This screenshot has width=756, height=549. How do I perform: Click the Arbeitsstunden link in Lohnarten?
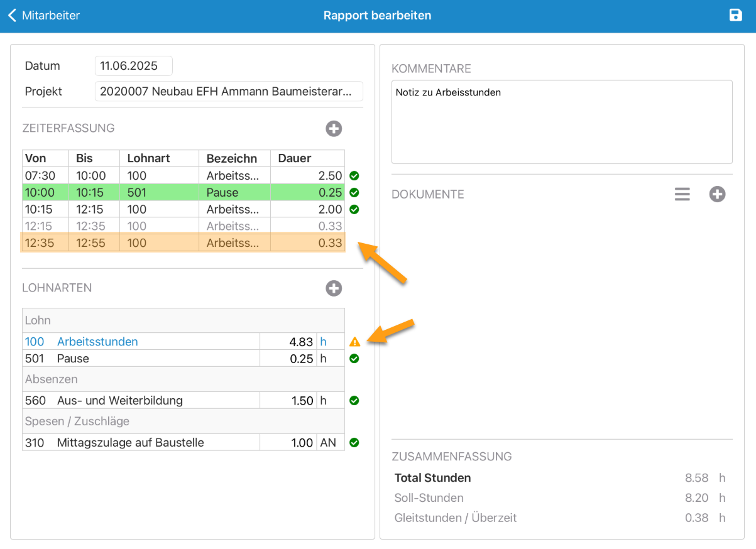(x=97, y=342)
